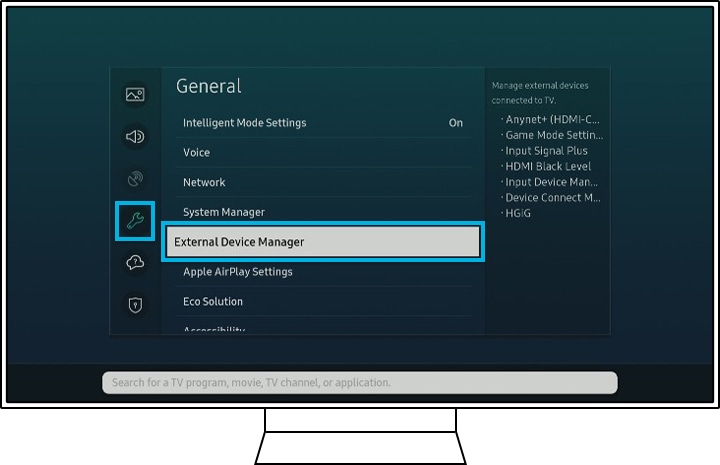Select the Broadcasting satellite dish icon

pos(135,179)
